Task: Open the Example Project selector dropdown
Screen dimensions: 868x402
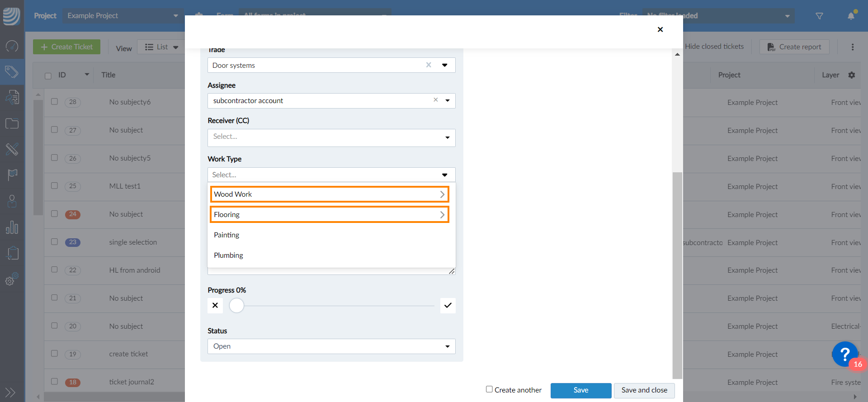Action: click(x=123, y=16)
